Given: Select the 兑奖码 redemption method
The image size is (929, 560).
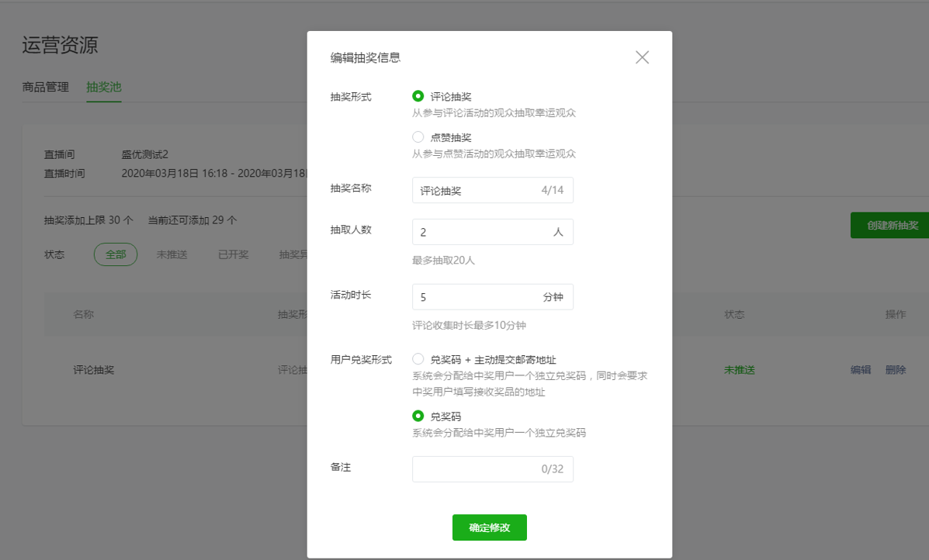Looking at the screenshot, I should point(418,417).
